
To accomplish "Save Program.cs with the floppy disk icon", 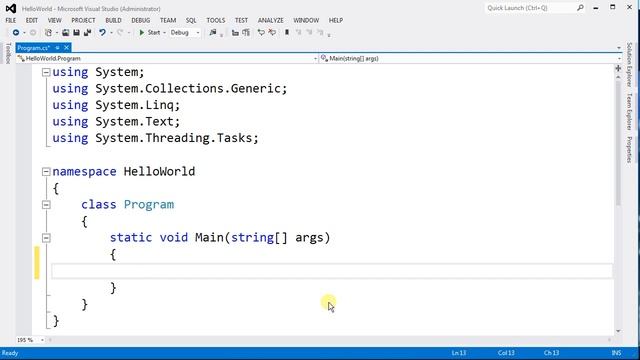I will 76,33.
